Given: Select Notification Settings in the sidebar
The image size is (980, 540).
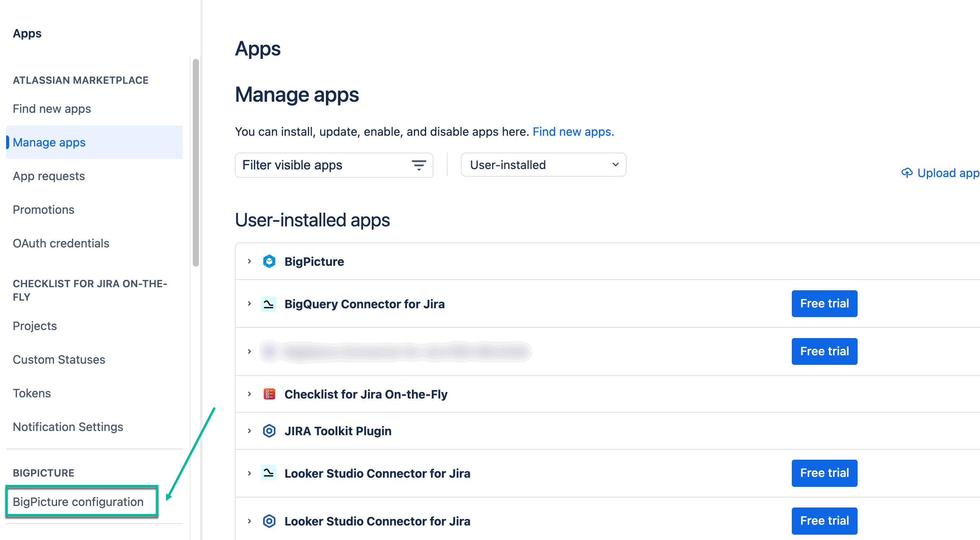Looking at the screenshot, I should click(68, 426).
